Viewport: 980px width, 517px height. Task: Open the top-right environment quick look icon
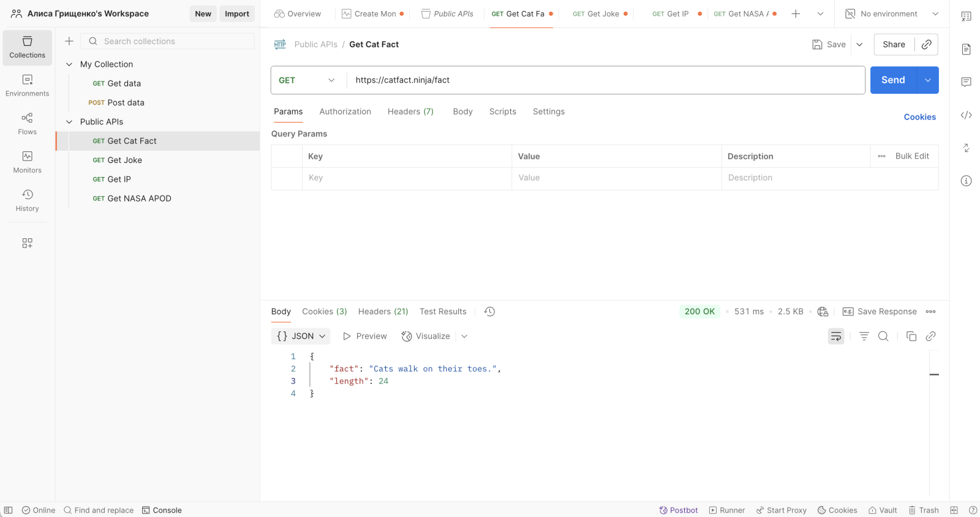click(966, 17)
